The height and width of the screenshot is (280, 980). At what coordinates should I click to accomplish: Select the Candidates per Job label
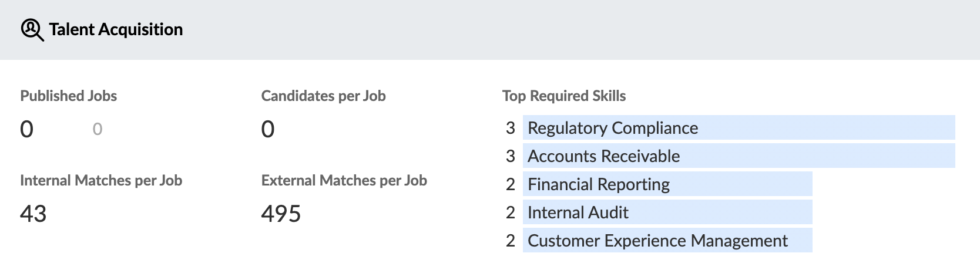coord(323,96)
